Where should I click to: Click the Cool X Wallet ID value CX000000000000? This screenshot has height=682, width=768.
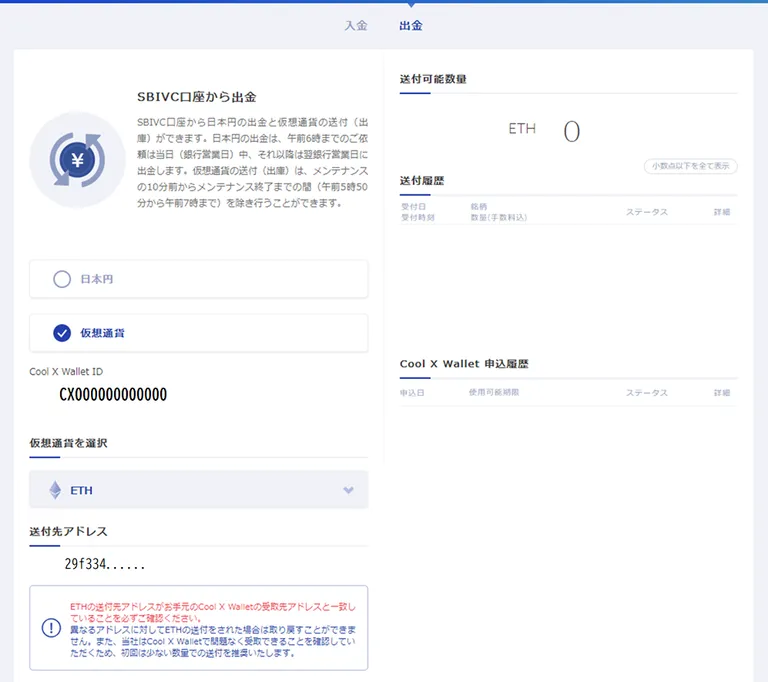tap(113, 394)
